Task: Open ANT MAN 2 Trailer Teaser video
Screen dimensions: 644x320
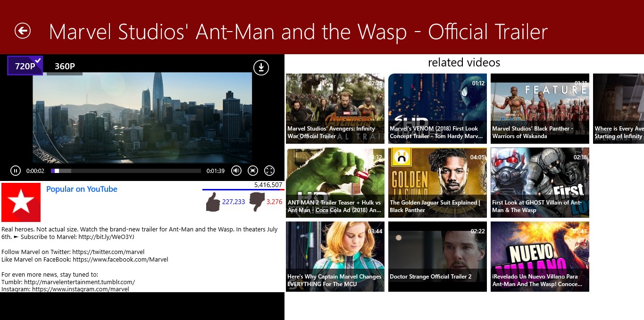Action: click(335, 182)
